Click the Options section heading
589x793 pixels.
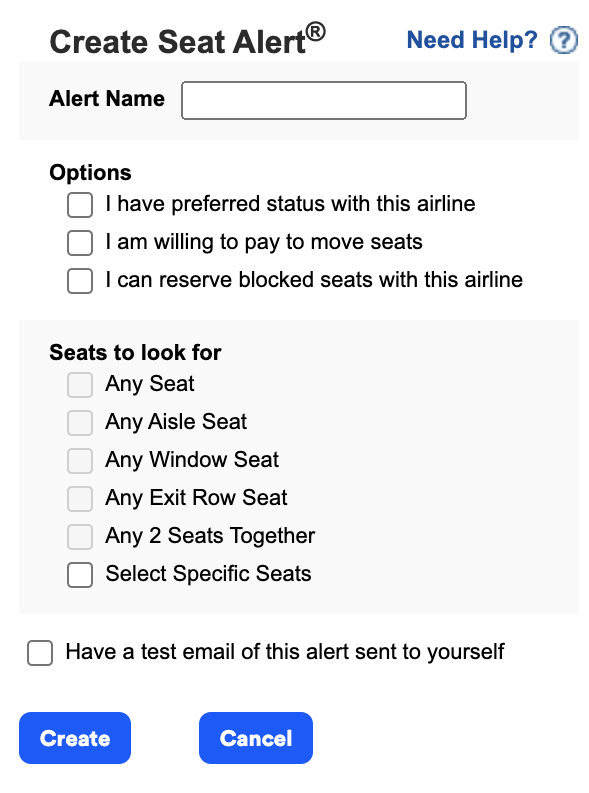point(90,172)
